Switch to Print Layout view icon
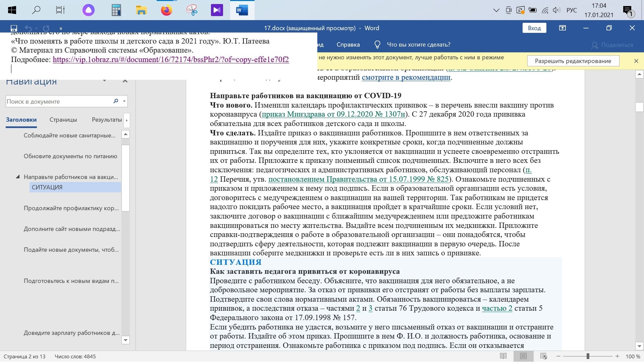This screenshot has width=644, height=362. click(x=523, y=356)
